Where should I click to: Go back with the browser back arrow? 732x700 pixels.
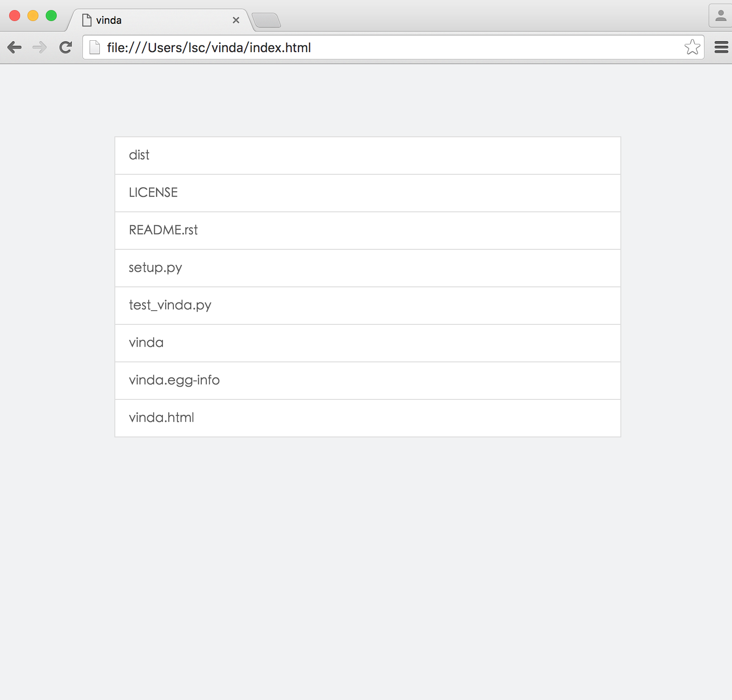(x=15, y=47)
